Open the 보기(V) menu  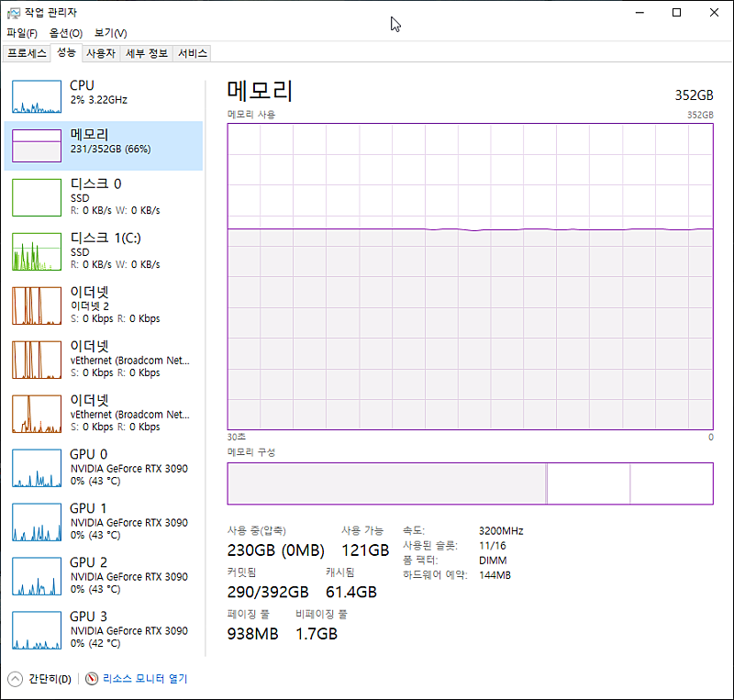111,33
